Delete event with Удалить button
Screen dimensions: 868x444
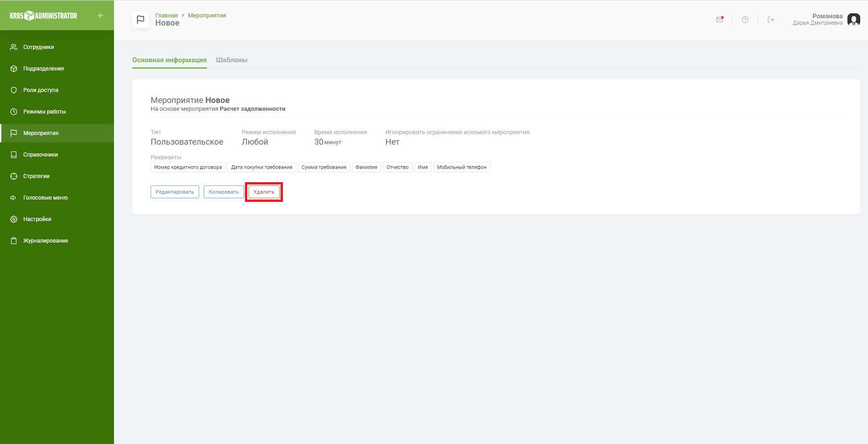(x=264, y=192)
